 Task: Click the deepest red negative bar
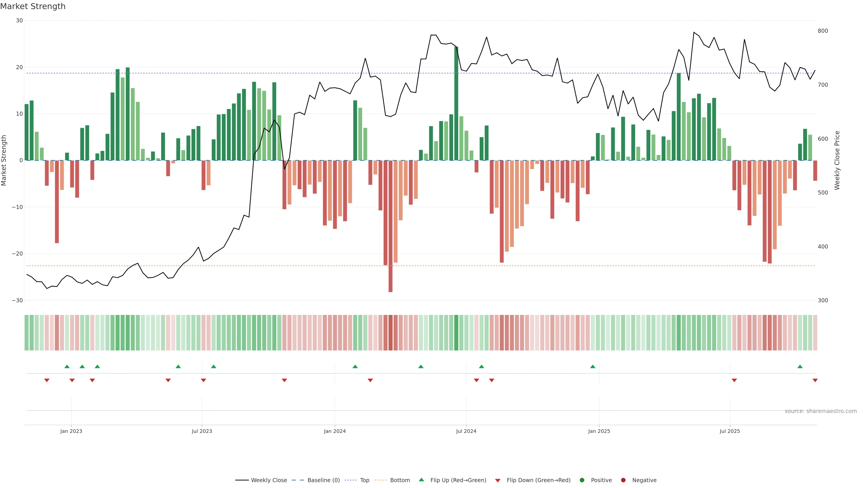point(391,226)
